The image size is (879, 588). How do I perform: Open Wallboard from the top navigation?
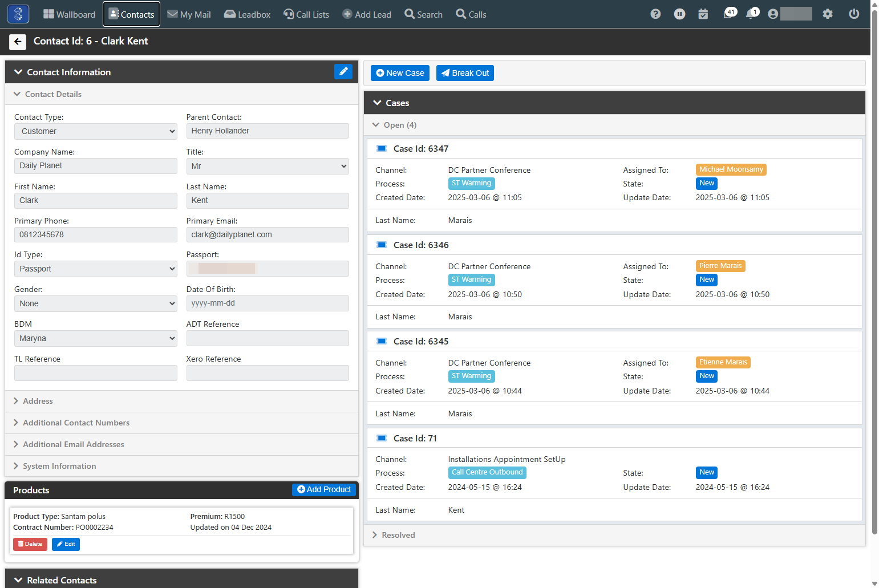click(x=69, y=14)
